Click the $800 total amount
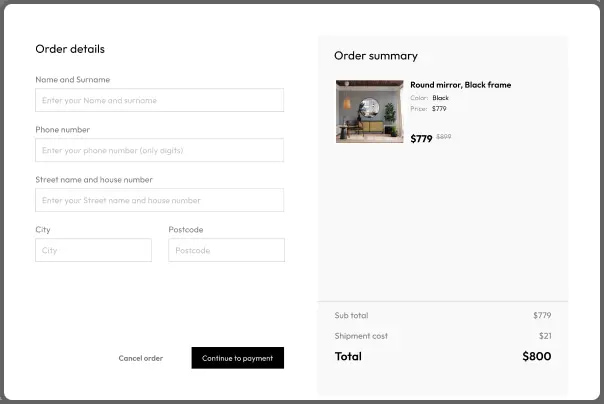The height and width of the screenshot is (404, 604). click(x=537, y=356)
